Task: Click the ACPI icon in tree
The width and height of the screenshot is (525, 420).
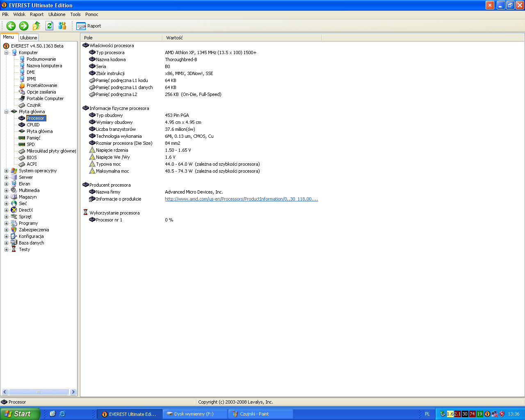Action: (22, 164)
